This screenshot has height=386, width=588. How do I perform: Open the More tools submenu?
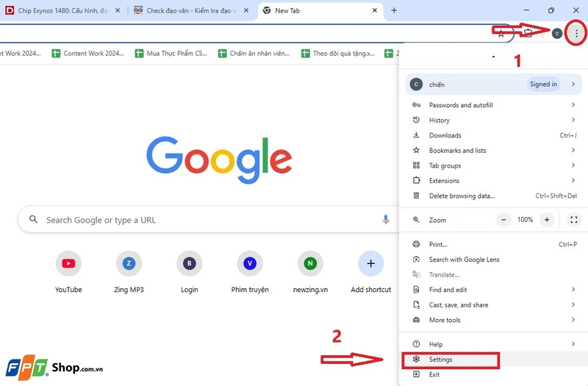[493, 320]
